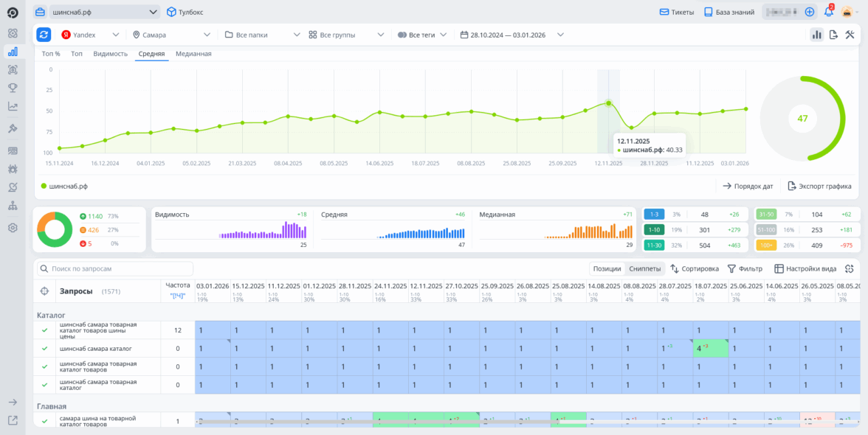Image resolution: width=868 pixels, height=435 pixels.
Task: Expand the Все папки folder dropdown
Action: coord(262,35)
